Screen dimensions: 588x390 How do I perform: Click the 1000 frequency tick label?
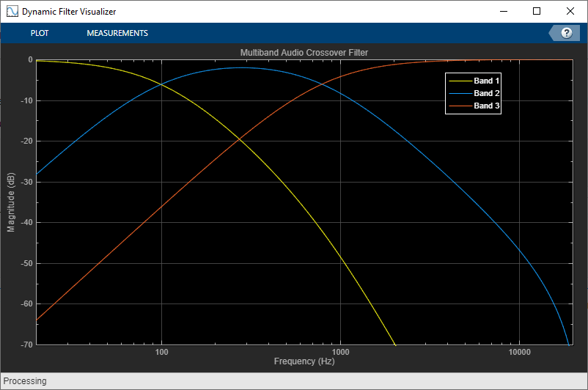pyautogui.click(x=340, y=352)
